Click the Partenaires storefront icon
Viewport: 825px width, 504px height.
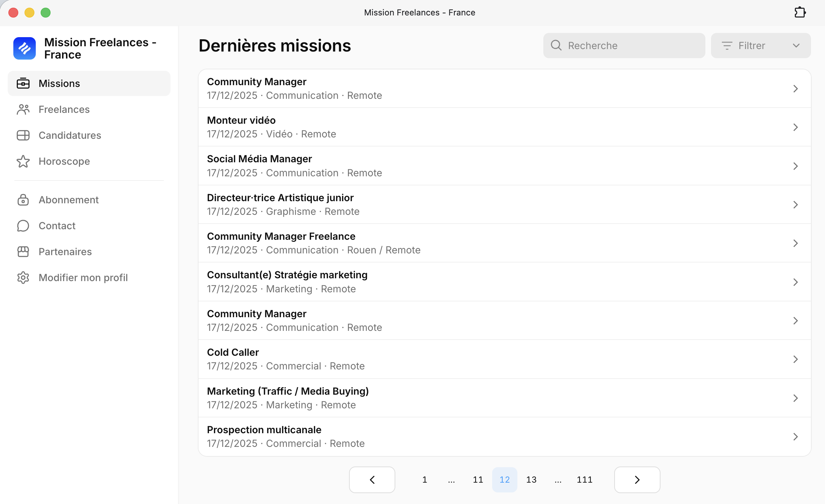[23, 252]
